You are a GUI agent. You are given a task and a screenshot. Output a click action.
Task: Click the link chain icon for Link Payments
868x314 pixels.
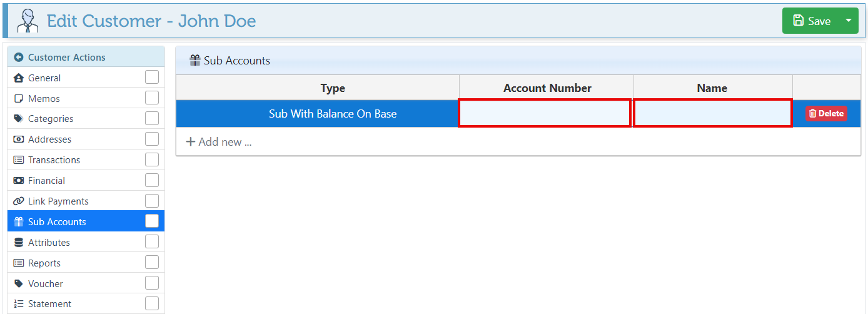click(x=19, y=201)
